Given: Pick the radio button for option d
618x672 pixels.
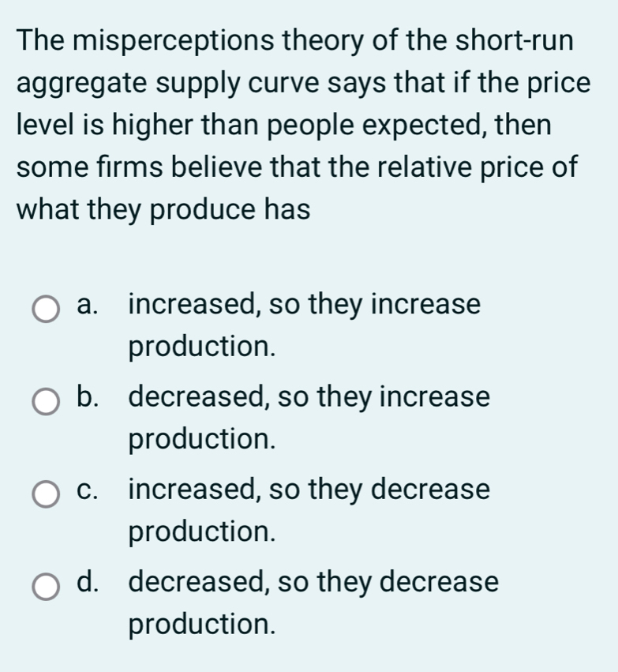Looking at the screenshot, I should (x=47, y=588).
